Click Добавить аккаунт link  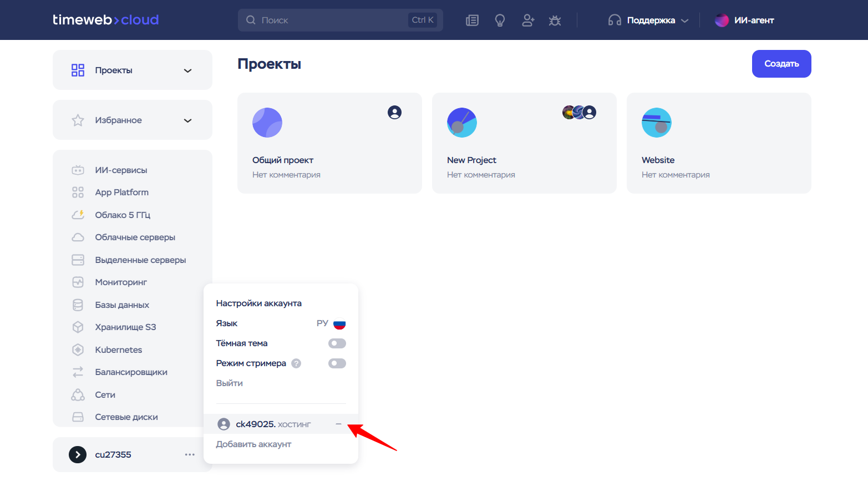[x=253, y=444]
